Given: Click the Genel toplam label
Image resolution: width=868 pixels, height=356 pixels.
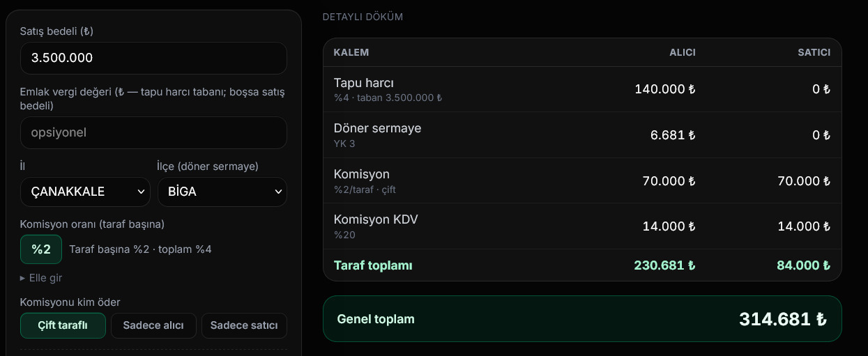Looking at the screenshot, I should click(x=376, y=319).
